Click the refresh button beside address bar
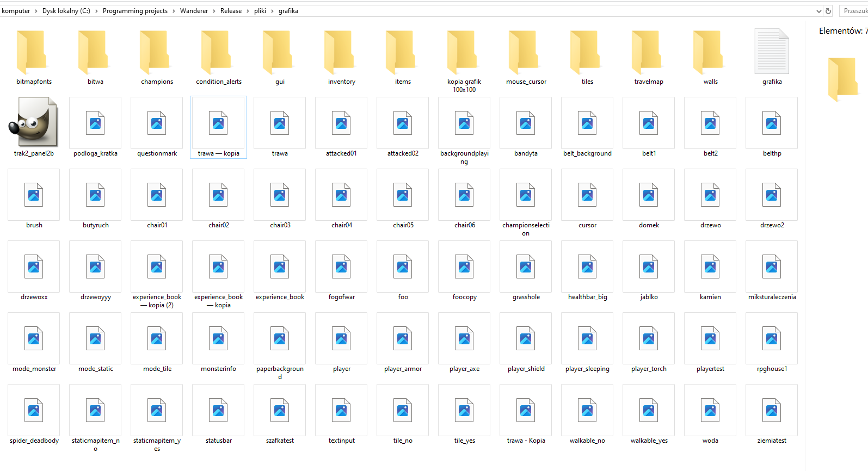 (x=828, y=11)
